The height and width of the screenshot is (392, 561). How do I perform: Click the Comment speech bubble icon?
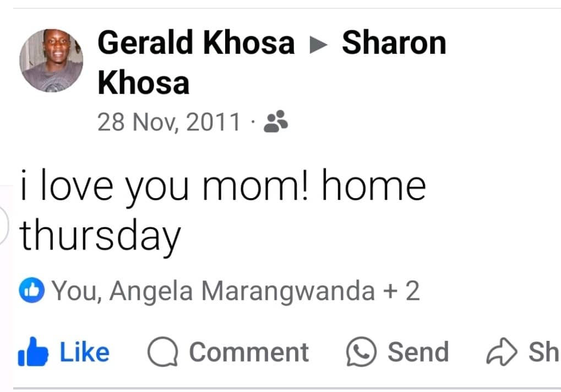point(163,352)
